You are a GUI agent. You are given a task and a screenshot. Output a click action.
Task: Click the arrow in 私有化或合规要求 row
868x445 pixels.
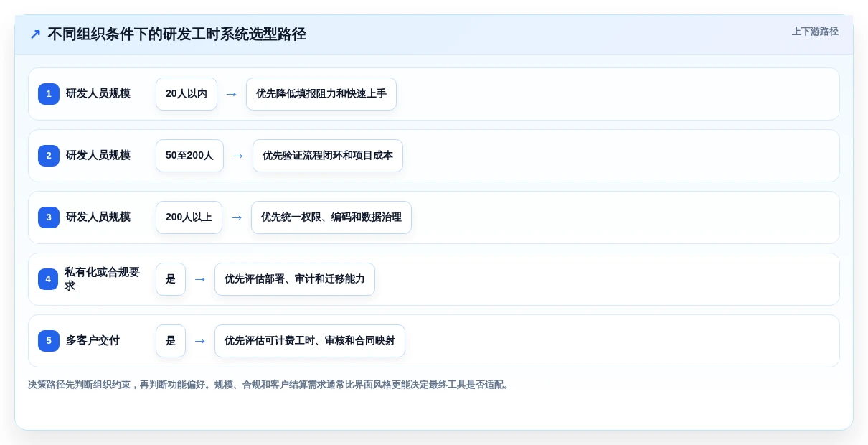pos(200,279)
